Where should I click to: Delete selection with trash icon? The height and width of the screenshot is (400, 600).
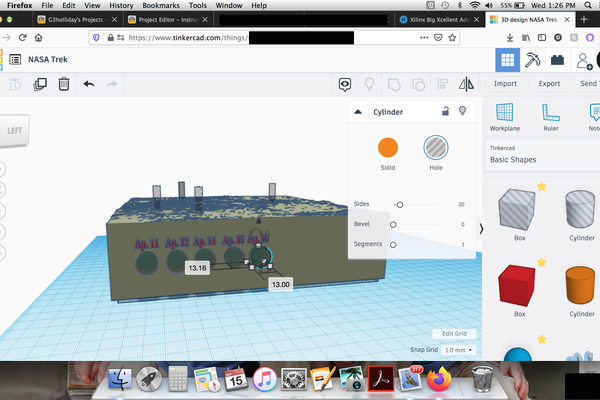[64, 84]
